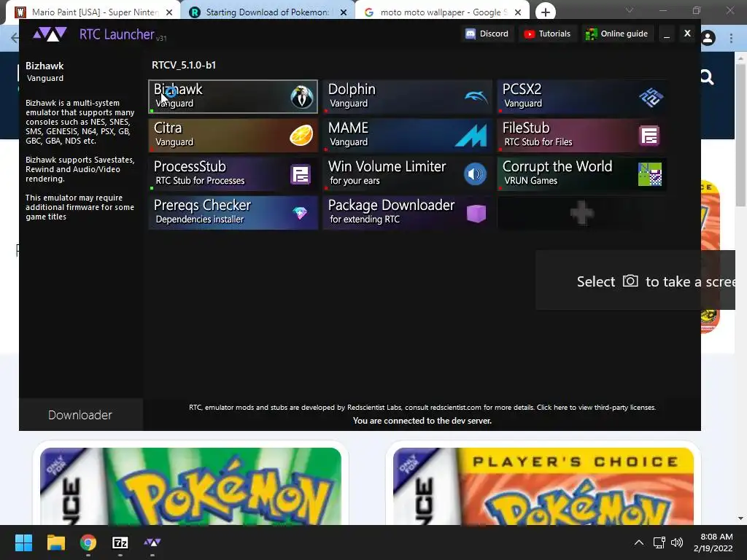The image size is (747, 560).
Task: Click the MAME logo icon
Action: point(471,135)
